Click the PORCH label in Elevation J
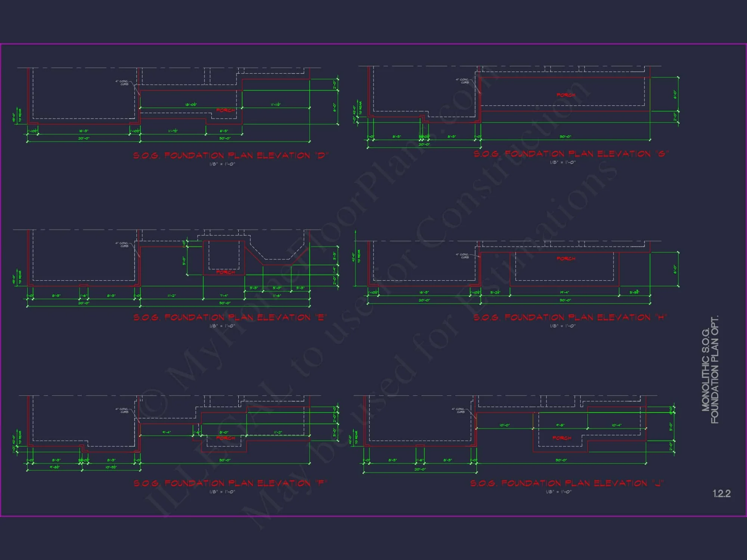The image size is (747, 560). 562,438
